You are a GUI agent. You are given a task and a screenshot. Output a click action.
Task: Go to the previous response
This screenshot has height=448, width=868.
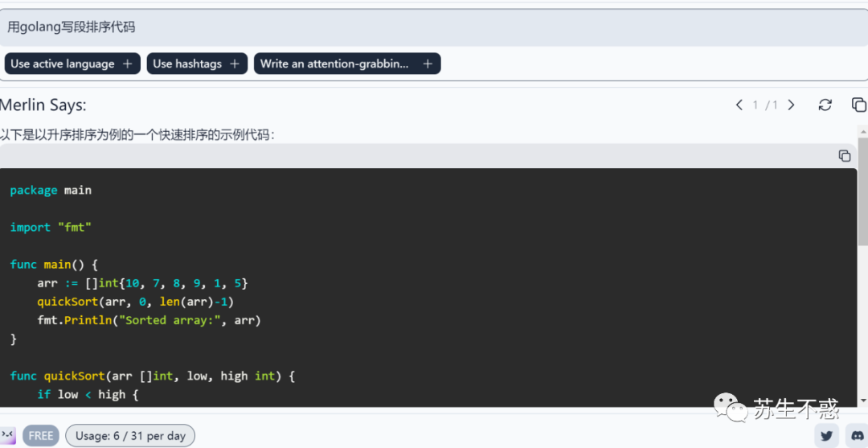(x=739, y=105)
